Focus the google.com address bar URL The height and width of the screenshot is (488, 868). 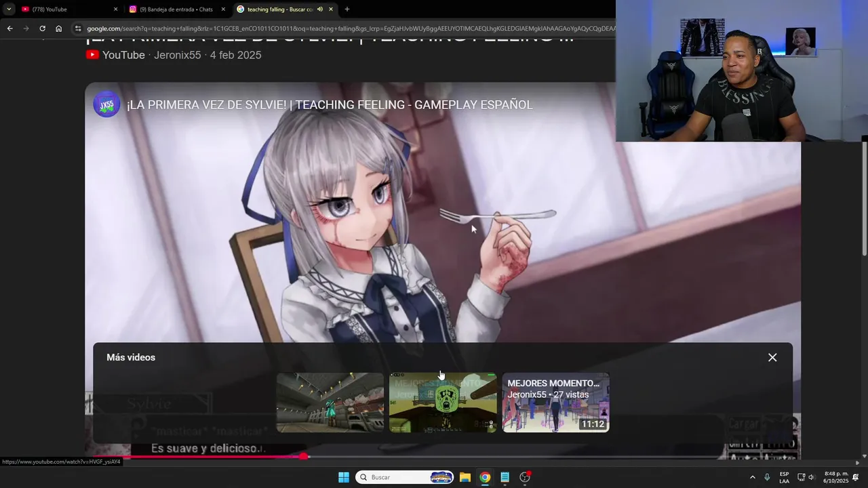point(351,28)
